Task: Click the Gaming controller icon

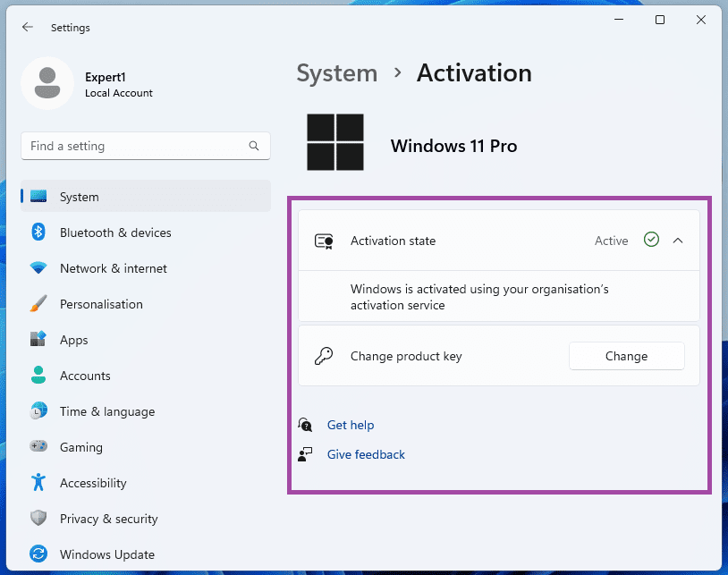Action: click(38, 446)
